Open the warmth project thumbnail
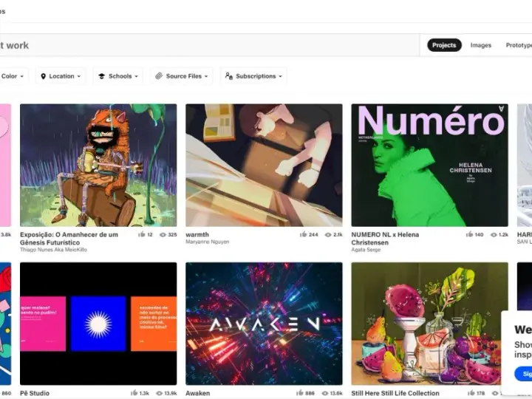 click(264, 165)
